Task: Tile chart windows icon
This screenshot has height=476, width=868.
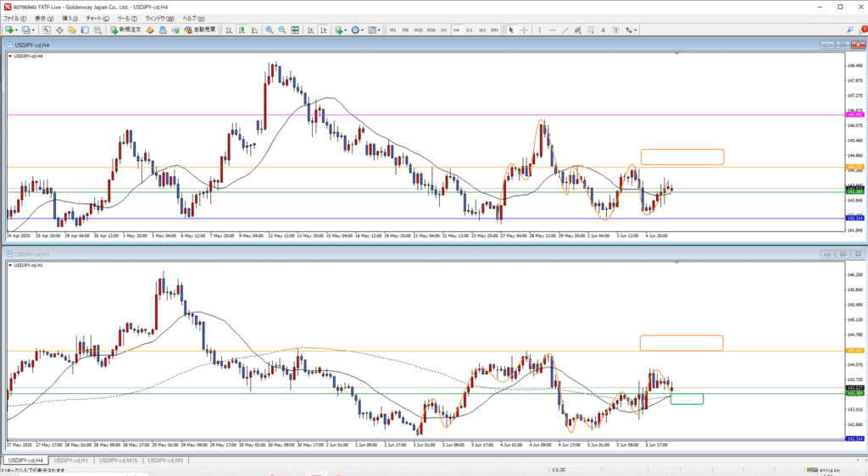Action: click(x=295, y=30)
